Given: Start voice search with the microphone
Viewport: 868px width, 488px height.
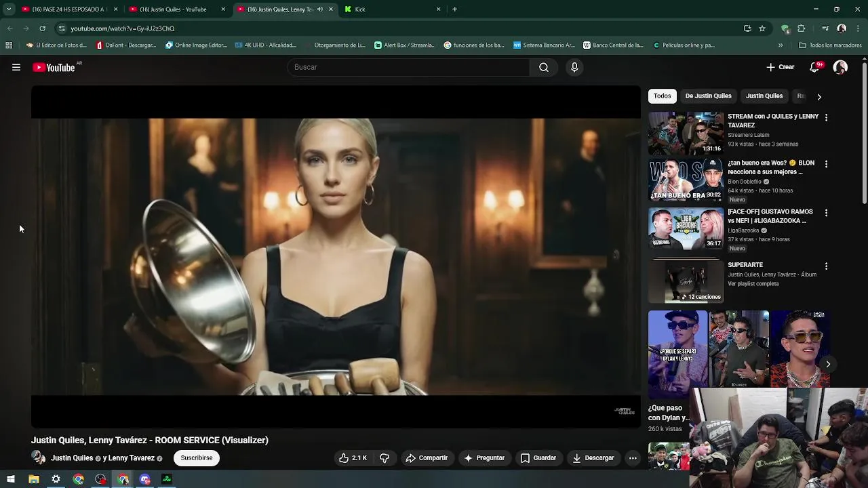Looking at the screenshot, I should [x=574, y=67].
